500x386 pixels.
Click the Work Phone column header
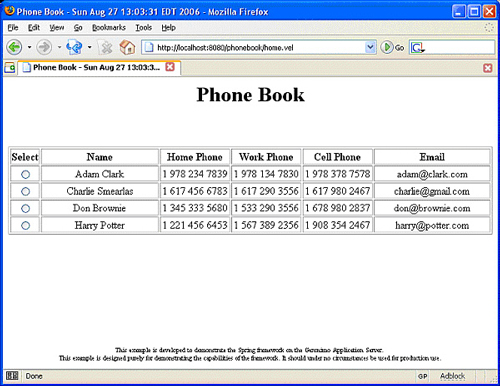click(266, 157)
